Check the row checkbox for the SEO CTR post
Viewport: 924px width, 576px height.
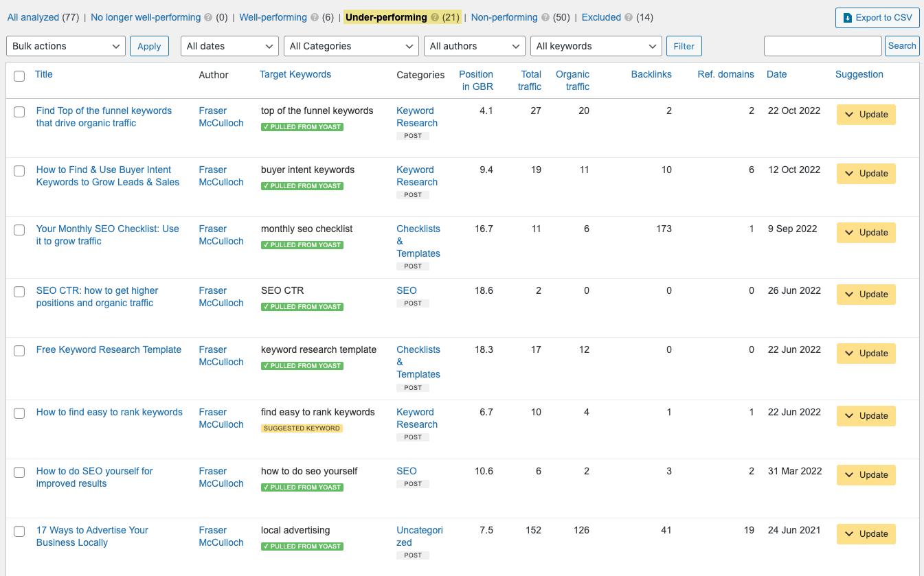click(19, 291)
